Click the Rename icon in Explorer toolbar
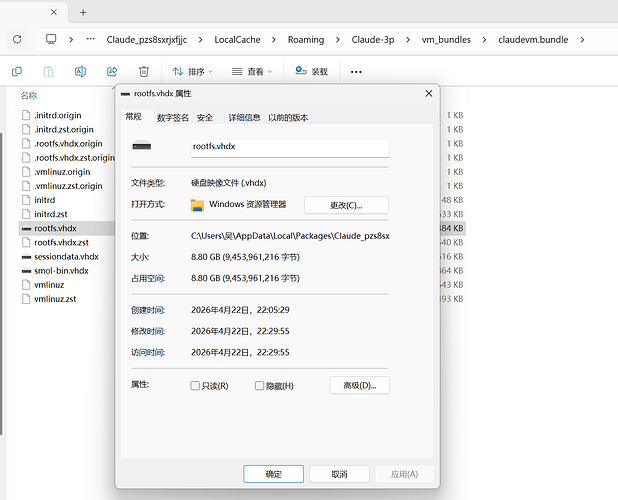The width and height of the screenshot is (618, 500). tap(80, 71)
